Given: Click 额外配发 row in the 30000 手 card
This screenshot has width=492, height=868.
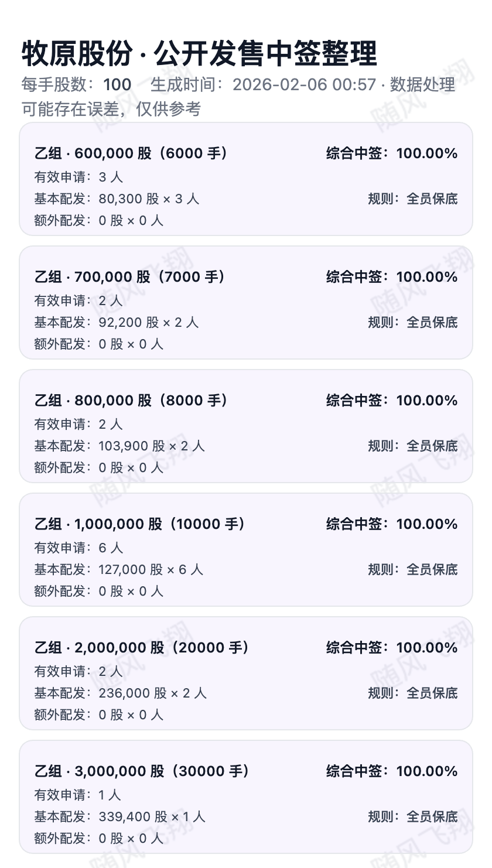Looking at the screenshot, I should (98, 839).
